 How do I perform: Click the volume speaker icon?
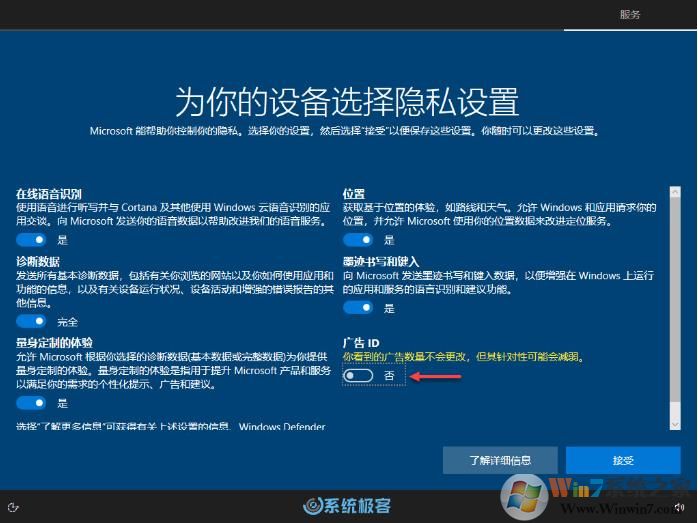coord(680,507)
